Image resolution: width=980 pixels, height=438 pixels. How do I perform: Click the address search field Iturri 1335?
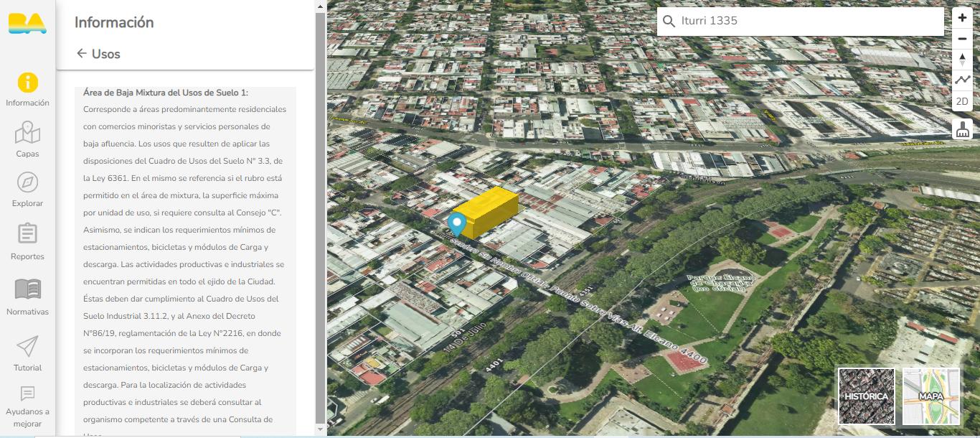pyautogui.click(x=801, y=22)
